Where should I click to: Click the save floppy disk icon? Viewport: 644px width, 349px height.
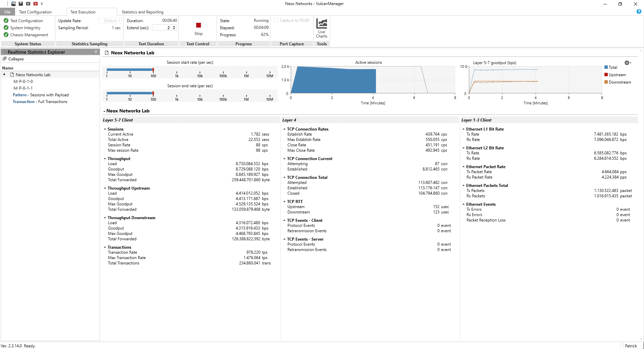(21, 4)
